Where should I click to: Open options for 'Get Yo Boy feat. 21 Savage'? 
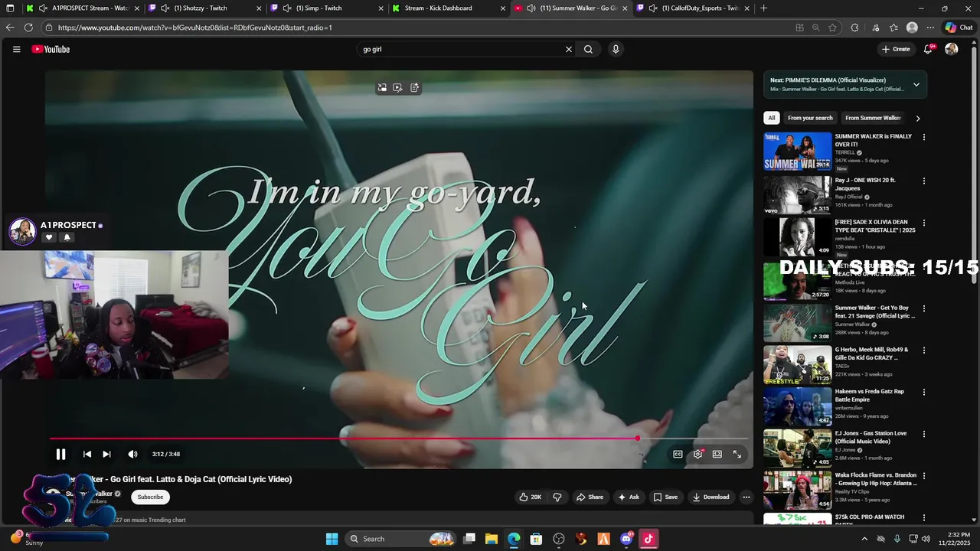pos(923,308)
